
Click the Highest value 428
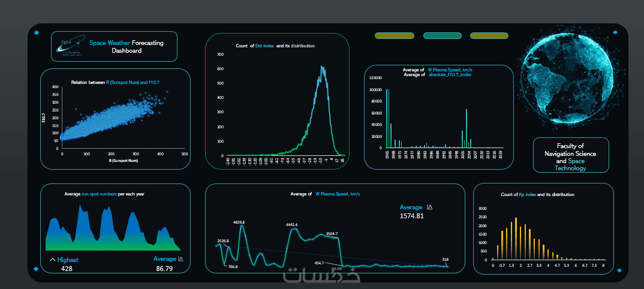pyautogui.click(x=67, y=269)
